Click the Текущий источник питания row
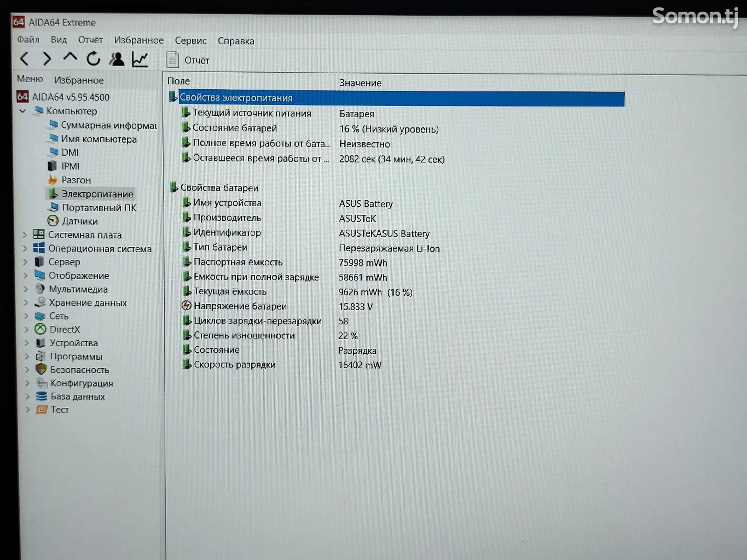 pos(252,113)
